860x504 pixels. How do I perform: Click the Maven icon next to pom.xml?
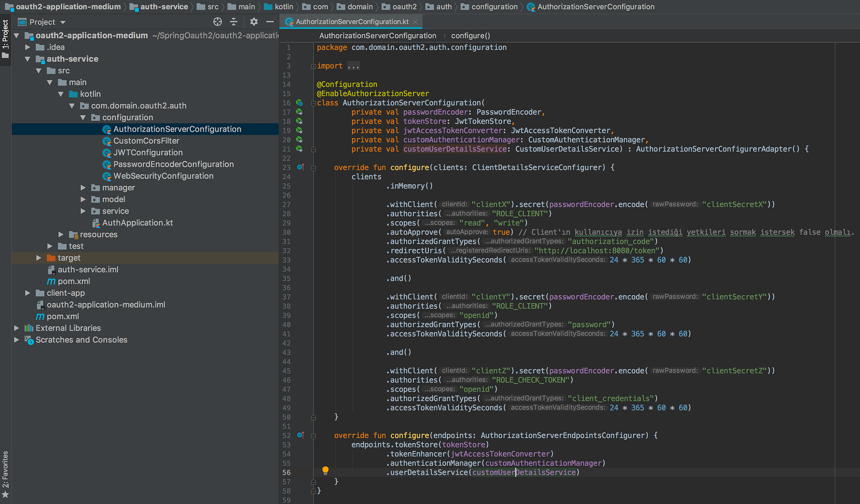point(51,281)
